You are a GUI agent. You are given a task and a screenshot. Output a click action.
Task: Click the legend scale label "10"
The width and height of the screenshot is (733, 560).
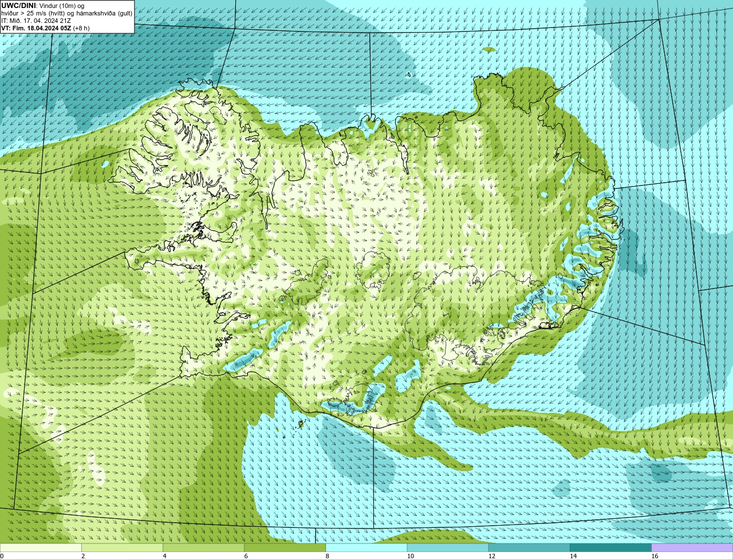pos(410,556)
